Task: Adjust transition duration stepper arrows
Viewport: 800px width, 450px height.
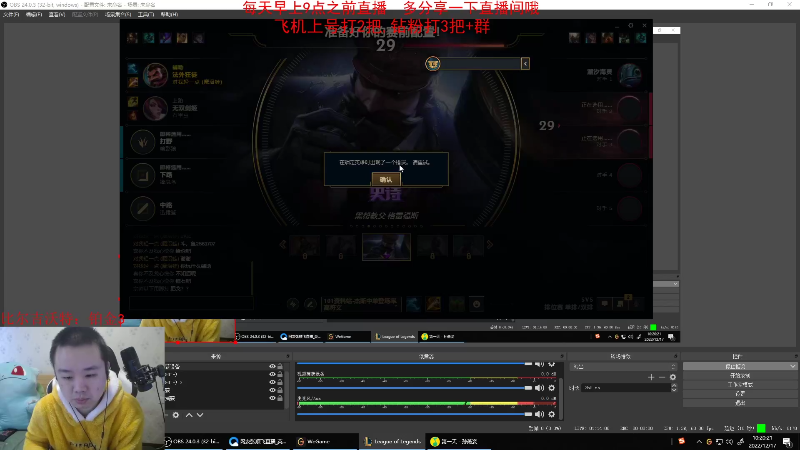Action: [x=674, y=388]
